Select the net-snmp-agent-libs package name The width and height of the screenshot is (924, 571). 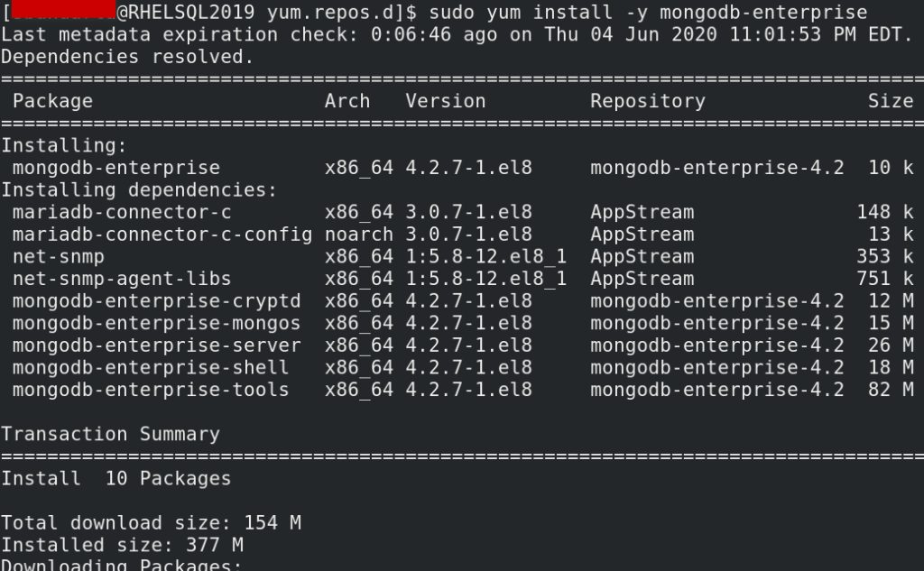(x=122, y=279)
